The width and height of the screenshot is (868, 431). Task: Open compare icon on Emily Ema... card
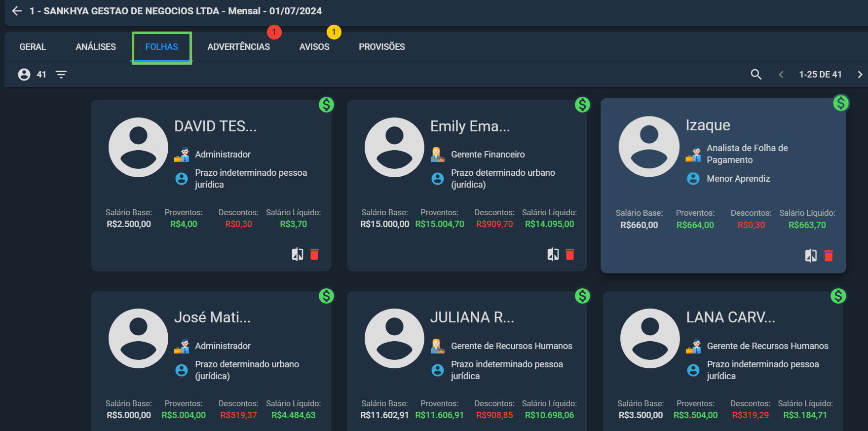(x=553, y=254)
